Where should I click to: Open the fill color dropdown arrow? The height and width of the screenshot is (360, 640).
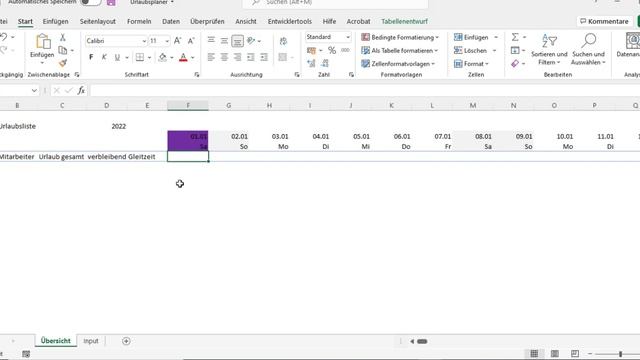tap(172, 58)
